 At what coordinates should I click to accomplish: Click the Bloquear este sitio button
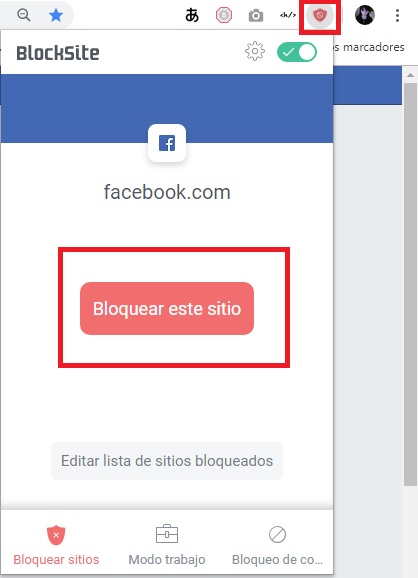pos(167,309)
